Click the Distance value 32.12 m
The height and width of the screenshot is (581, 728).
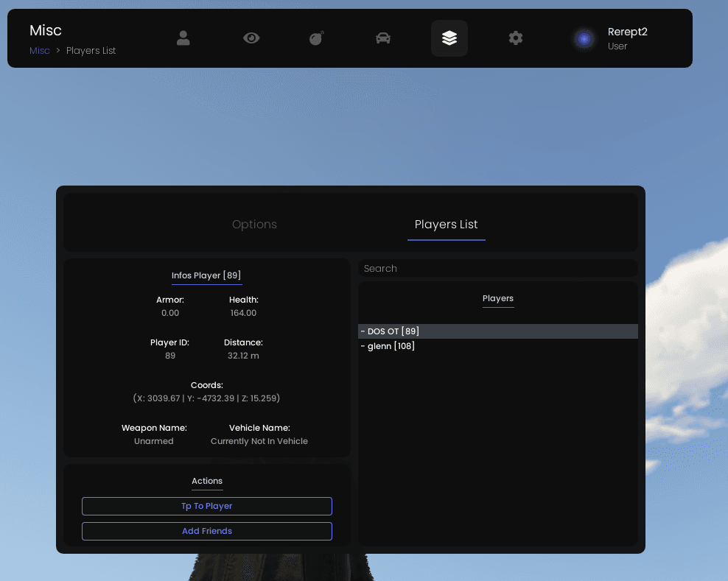(243, 356)
